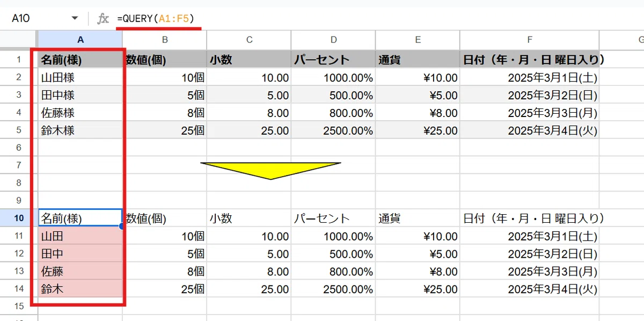Click cell 10個 in row 11
The width and height of the screenshot is (644, 321).
(165, 236)
